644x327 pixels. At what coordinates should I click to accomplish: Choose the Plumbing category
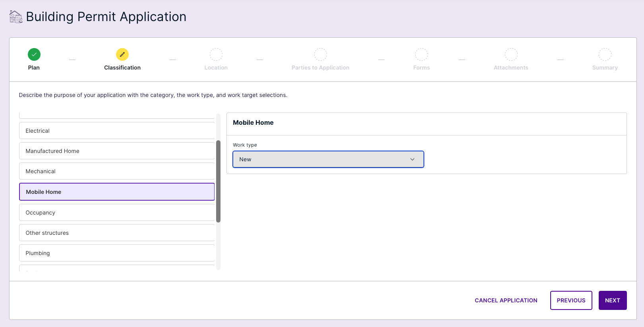[117, 253]
